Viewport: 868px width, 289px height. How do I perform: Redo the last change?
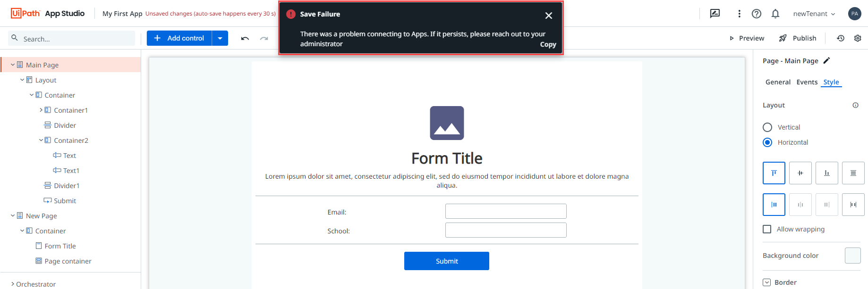coord(264,38)
